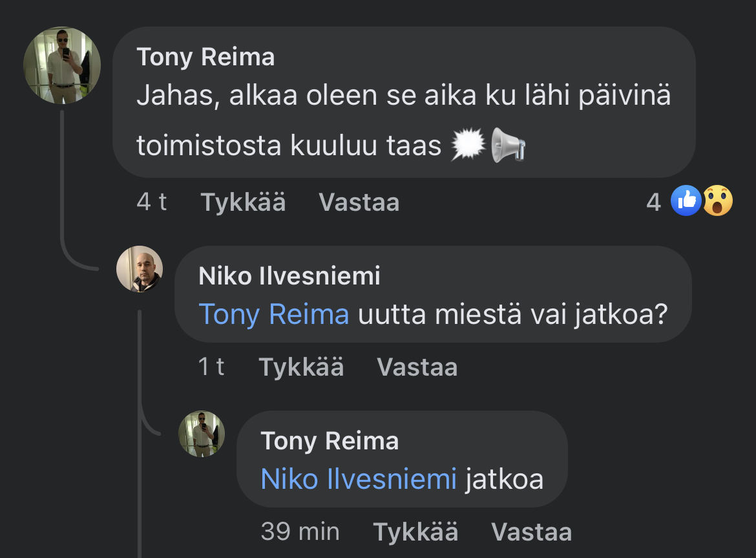This screenshot has height=558, width=756.
Task: Reply to Tony Reima's top comment via Vastaa
Action: click(359, 202)
